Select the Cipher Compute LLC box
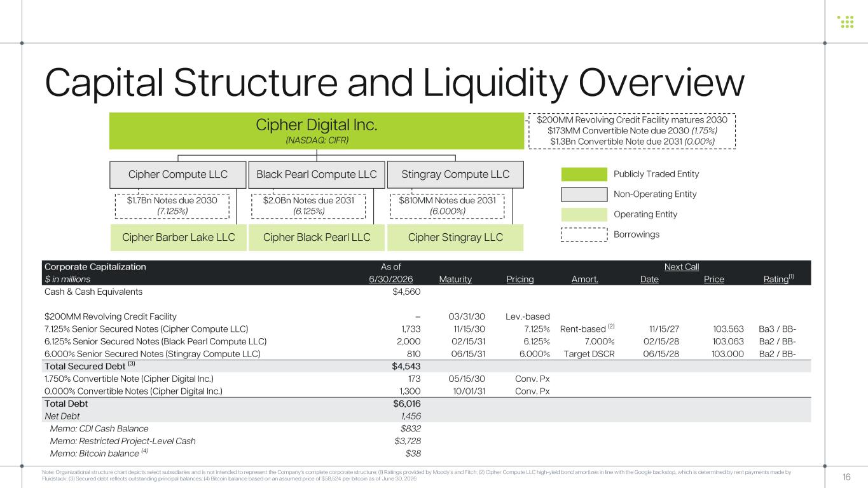This screenshot has height=488, width=868. [178, 175]
